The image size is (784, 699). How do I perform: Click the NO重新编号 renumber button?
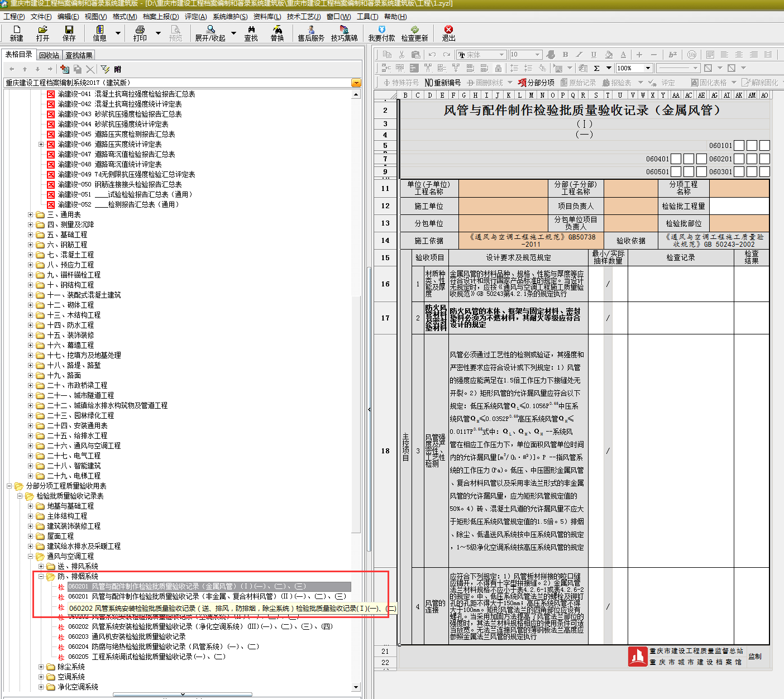[442, 83]
